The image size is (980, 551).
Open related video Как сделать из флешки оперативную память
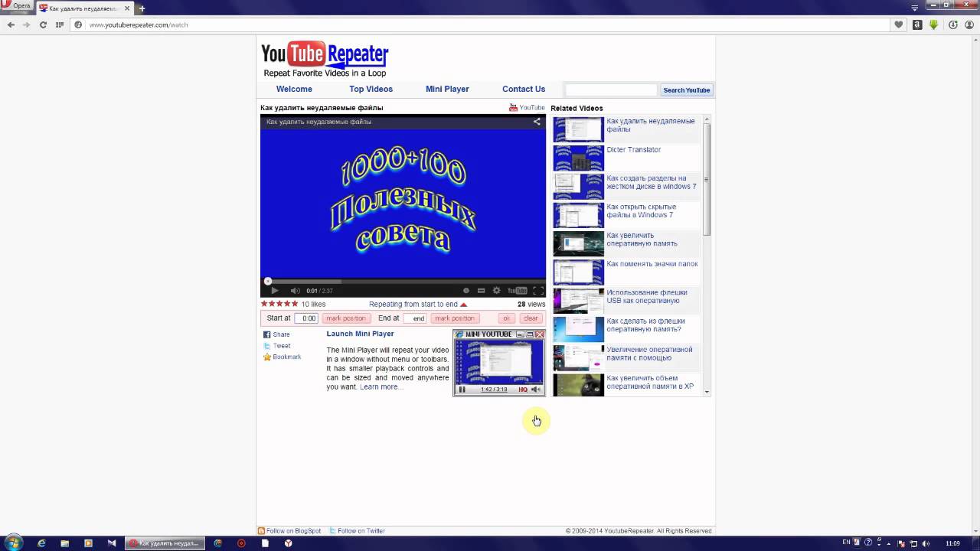pyautogui.click(x=645, y=325)
